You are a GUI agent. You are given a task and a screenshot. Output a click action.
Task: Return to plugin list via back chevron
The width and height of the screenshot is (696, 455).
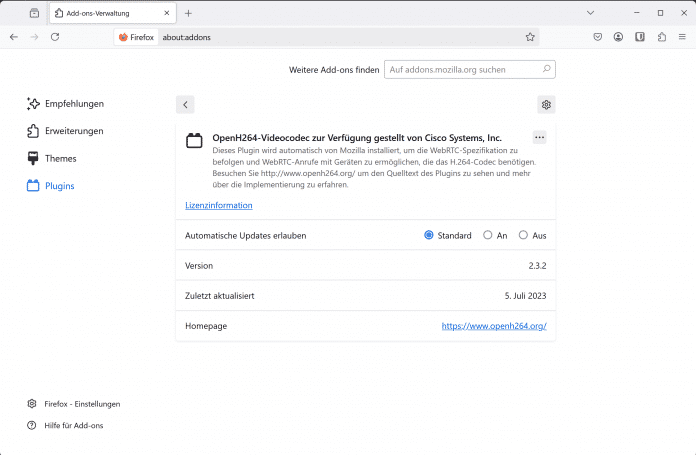tap(185, 105)
